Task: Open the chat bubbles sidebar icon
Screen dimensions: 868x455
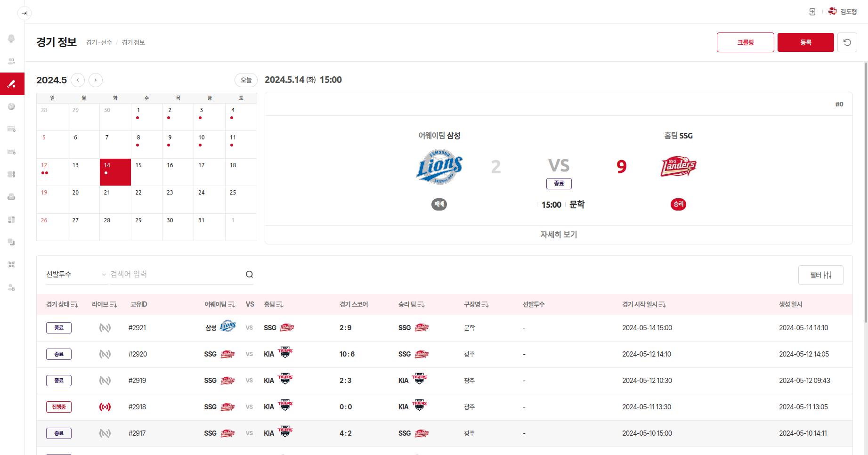Action: tap(11, 242)
